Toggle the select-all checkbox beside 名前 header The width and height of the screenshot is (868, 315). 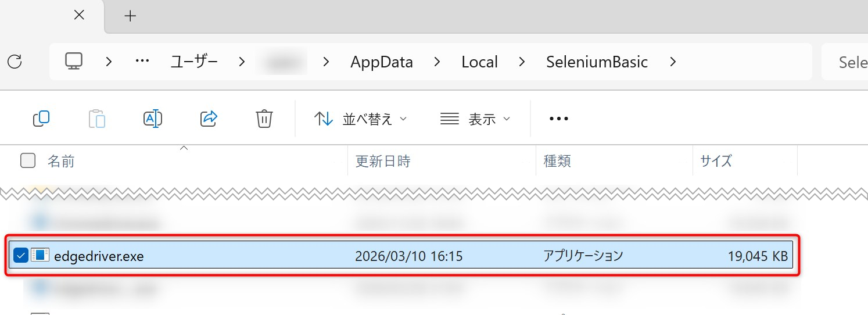point(28,161)
